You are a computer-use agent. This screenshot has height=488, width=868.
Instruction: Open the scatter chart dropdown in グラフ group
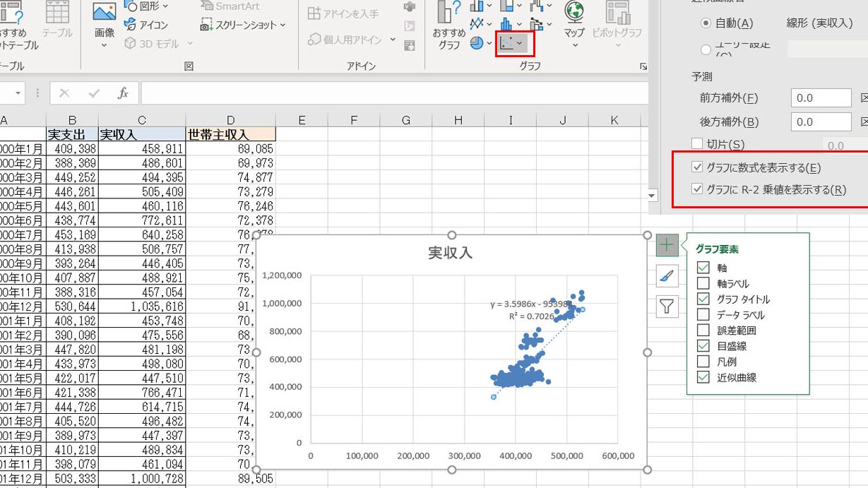[514, 44]
